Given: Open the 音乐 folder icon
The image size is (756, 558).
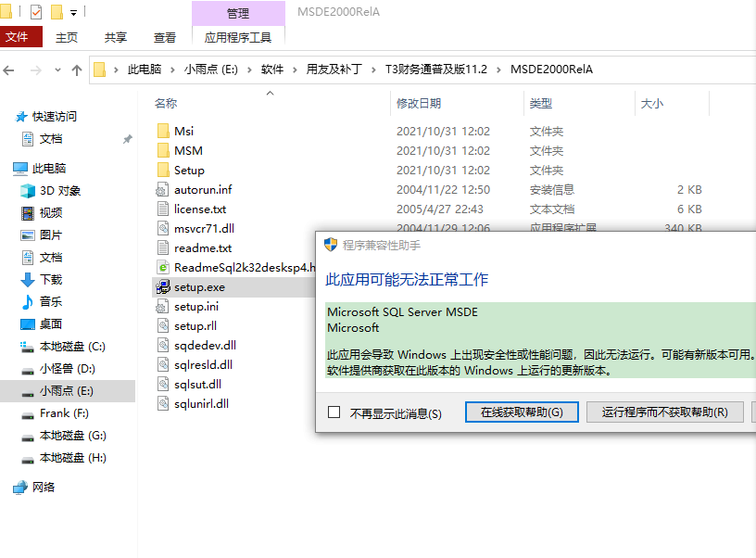Looking at the screenshot, I should pyautogui.click(x=28, y=302).
